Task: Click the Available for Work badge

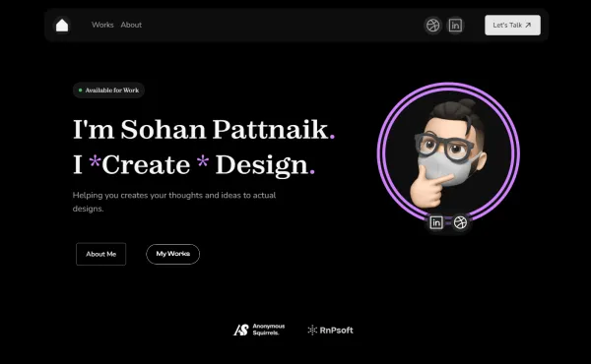Action: click(x=108, y=91)
